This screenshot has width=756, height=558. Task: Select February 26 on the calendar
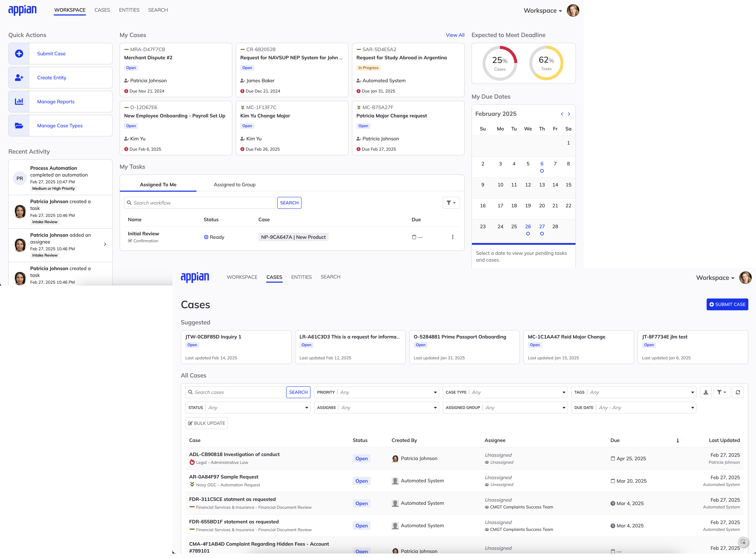click(528, 227)
